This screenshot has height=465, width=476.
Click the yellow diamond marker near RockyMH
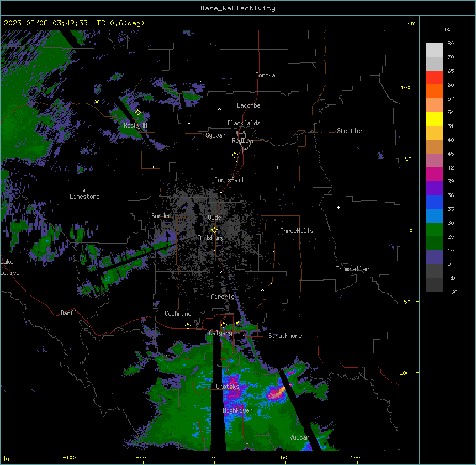click(137, 113)
